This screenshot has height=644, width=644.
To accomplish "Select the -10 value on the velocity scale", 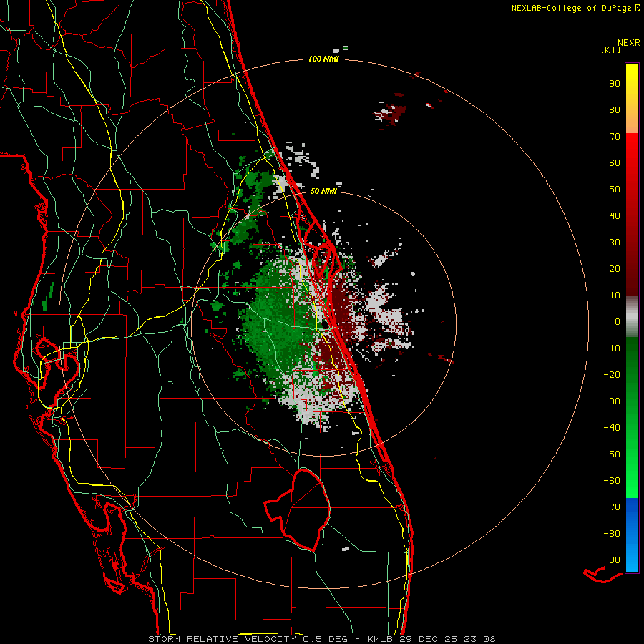I will coord(612,348).
